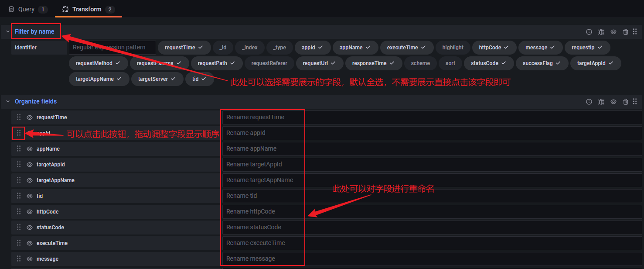644x269 pixels.
Task: Open debug mode for the Filter by name transformation
Action: coord(601,32)
